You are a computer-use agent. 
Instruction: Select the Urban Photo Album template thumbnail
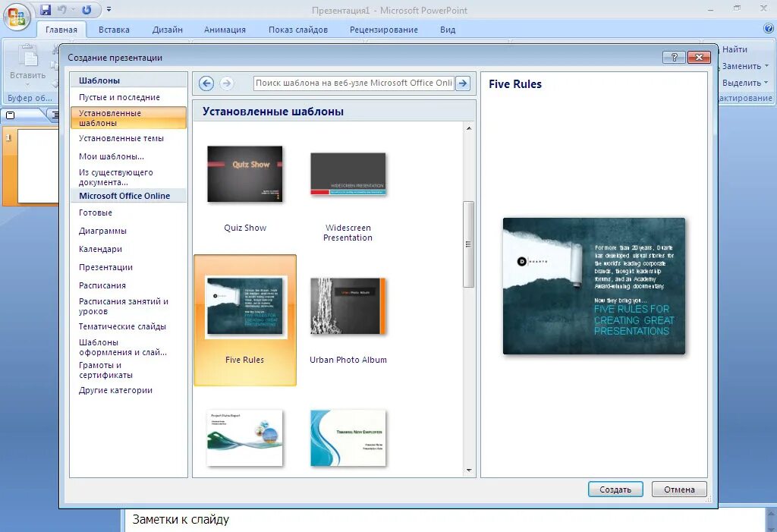(x=348, y=306)
